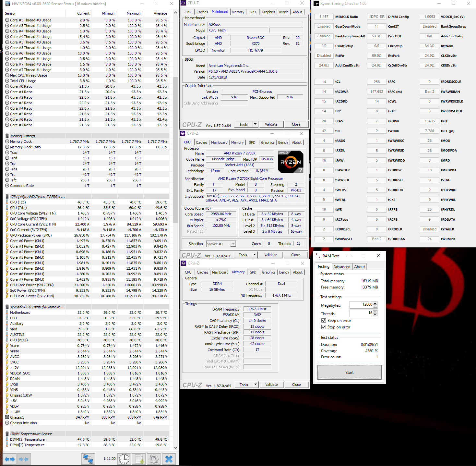The image size is (476, 466).
Task: Click the DIMM Temperature Sensor section icon
Action: (x=7, y=434)
